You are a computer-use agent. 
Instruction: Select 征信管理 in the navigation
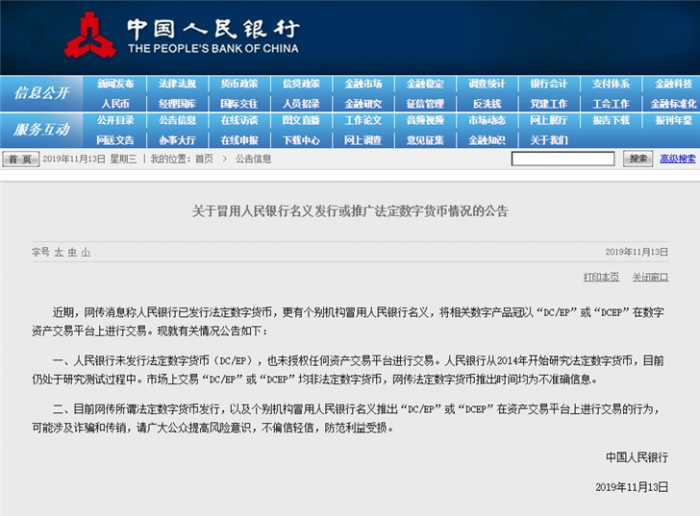425,104
